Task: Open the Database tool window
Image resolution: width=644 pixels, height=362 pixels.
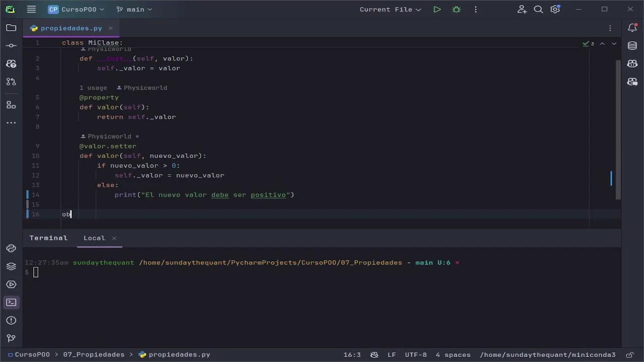Action: pyautogui.click(x=632, y=46)
